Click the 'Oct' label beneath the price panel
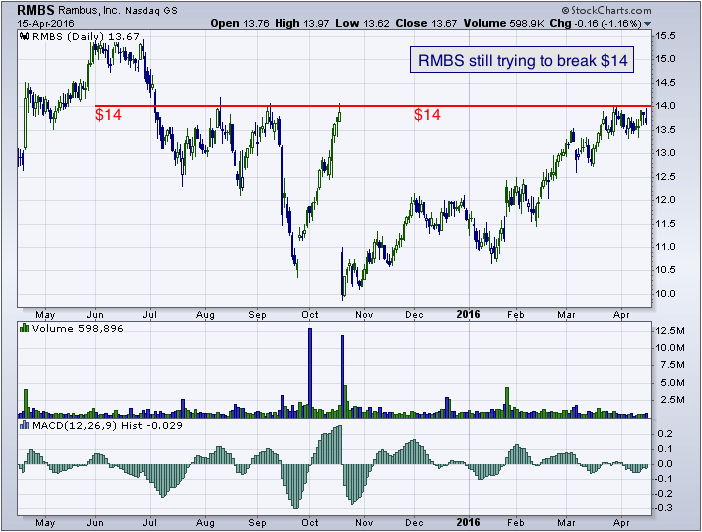 click(310, 315)
